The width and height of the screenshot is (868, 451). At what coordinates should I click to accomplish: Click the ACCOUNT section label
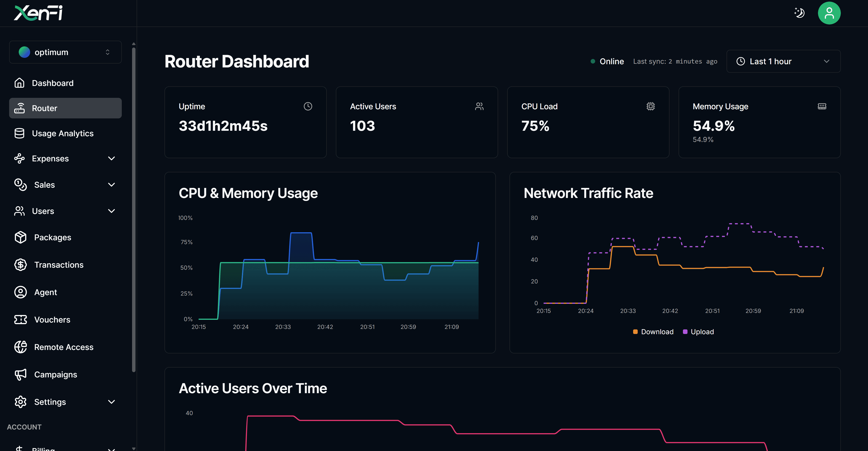[24, 427]
